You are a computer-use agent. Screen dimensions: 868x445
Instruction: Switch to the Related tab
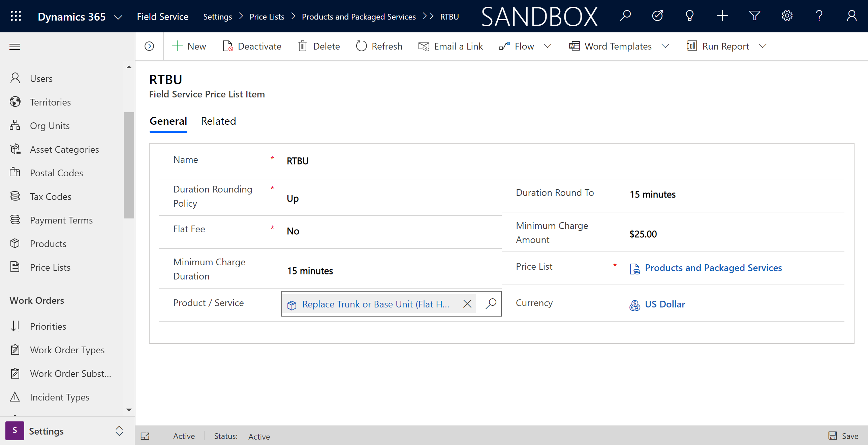(218, 121)
